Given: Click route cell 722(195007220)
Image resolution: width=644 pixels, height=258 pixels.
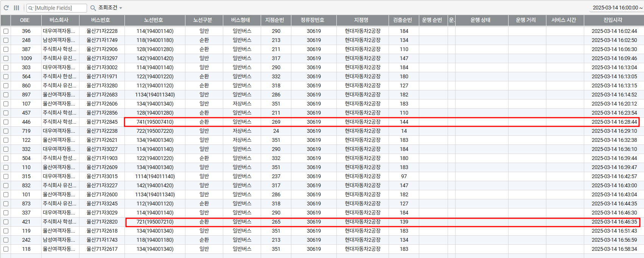Looking at the screenshot, I should tap(155, 131).
